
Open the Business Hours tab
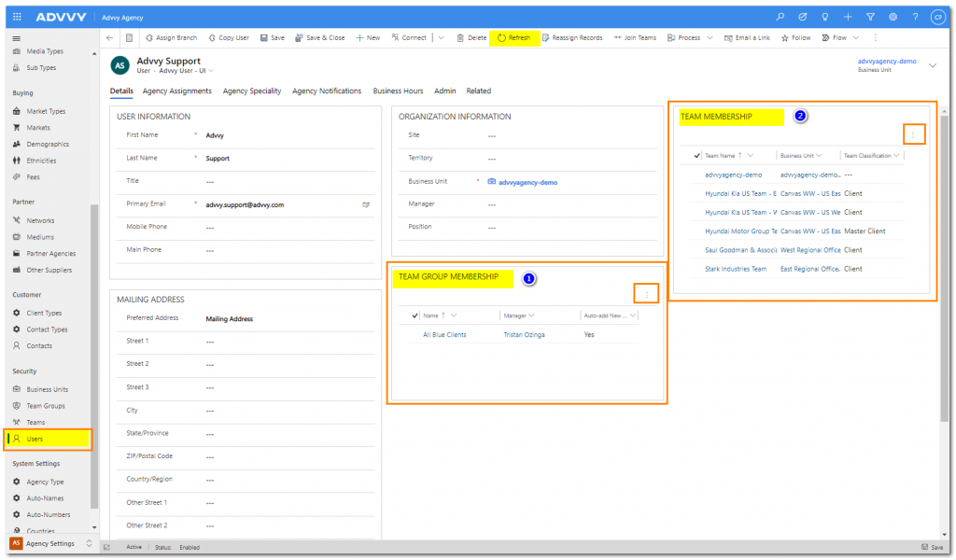398,91
